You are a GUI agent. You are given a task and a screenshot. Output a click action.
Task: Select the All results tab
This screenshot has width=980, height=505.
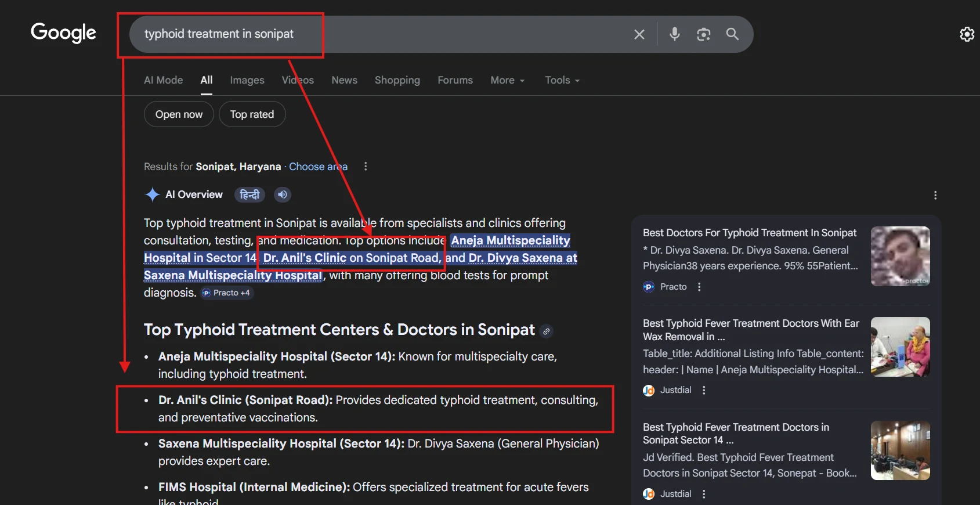(x=207, y=80)
